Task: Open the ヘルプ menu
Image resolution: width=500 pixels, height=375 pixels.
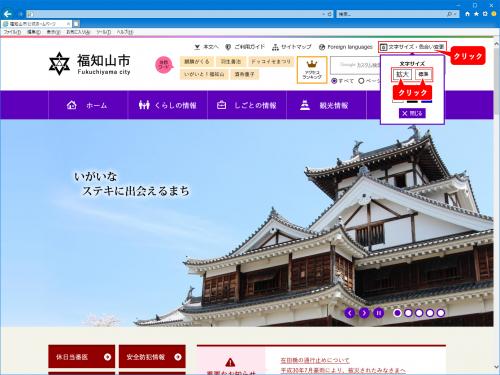Action: tap(125, 32)
